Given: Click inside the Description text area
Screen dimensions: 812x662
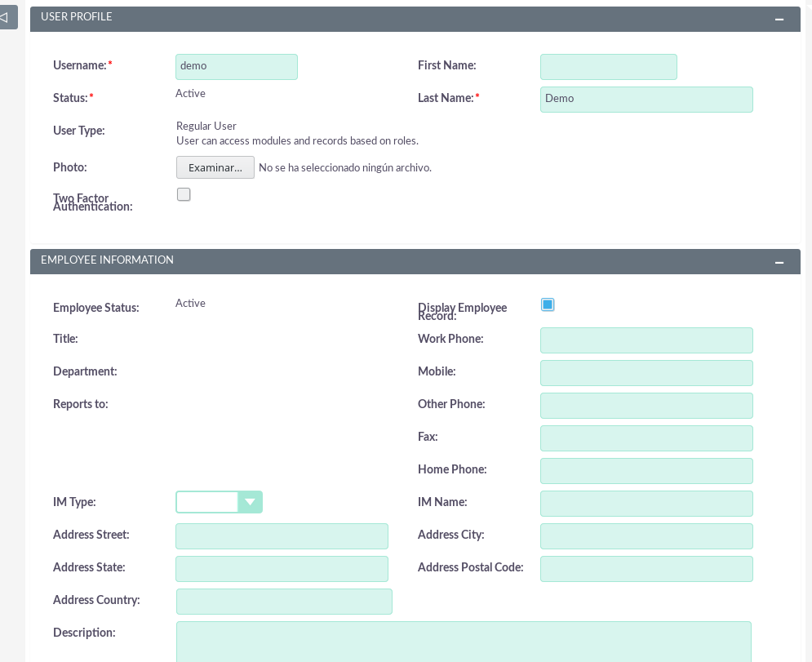Looking at the screenshot, I should click(463, 642).
